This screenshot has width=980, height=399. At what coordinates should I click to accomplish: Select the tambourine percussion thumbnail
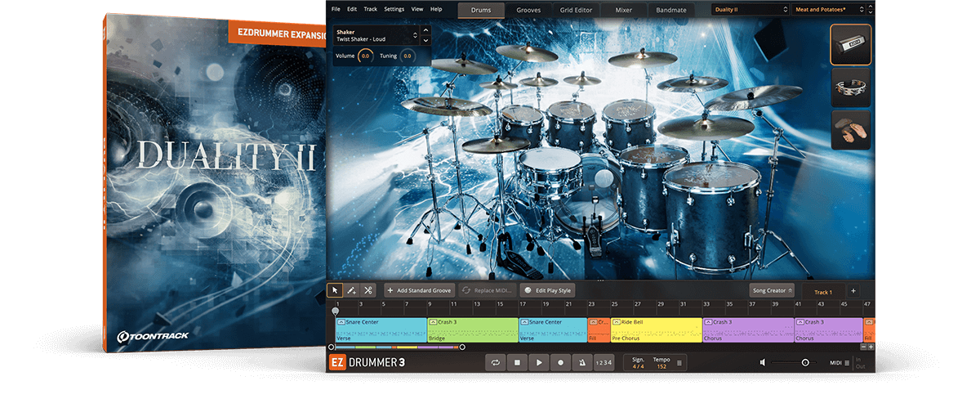(x=850, y=87)
